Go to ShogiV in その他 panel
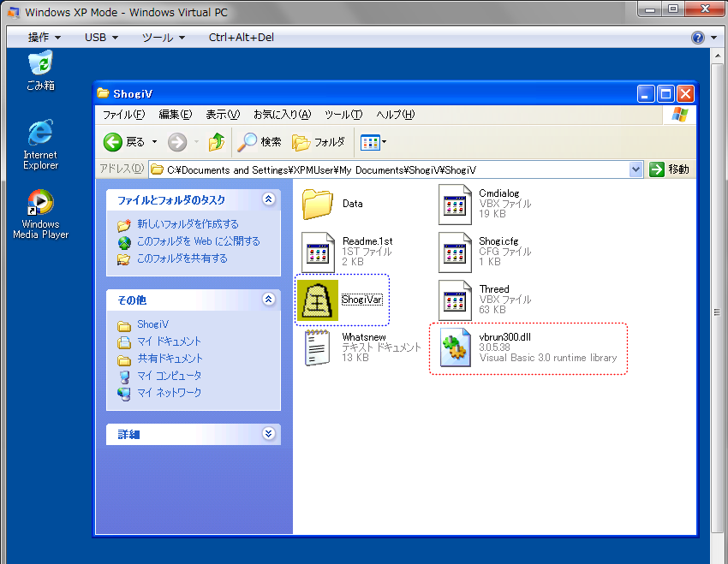The width and height of the screenshot is (728, 564). [x=152, y=324]
